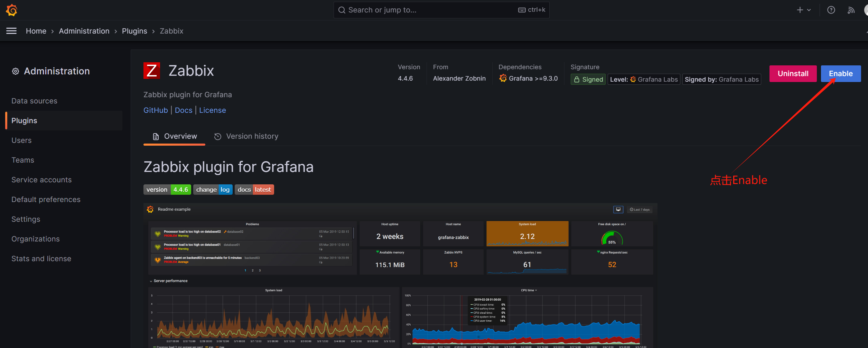This screenshot has width=868, height=348.
Task: Open the License link
Action: [213, 110]
